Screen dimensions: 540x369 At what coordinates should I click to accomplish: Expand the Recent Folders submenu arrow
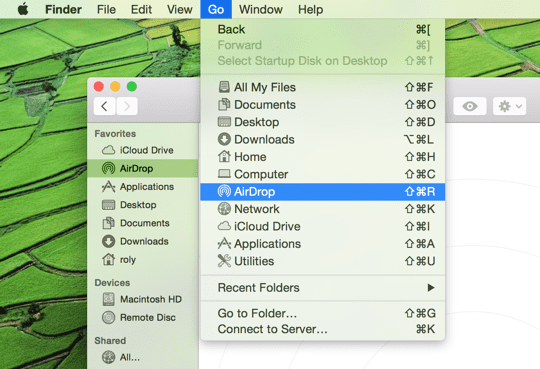pyautogui.click(x=431, y=287)
